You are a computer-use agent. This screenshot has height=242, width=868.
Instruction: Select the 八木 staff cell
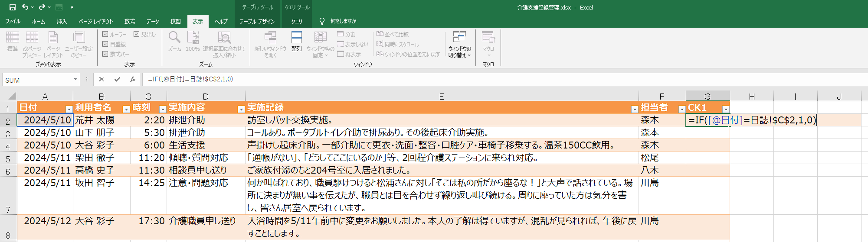(662, 170)
